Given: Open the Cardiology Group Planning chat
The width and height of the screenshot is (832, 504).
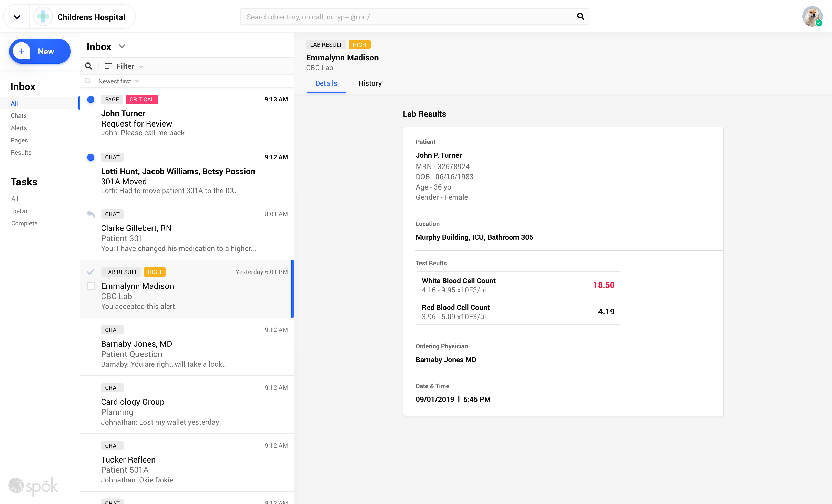Looking at the screenshot, I should (187, 405).
